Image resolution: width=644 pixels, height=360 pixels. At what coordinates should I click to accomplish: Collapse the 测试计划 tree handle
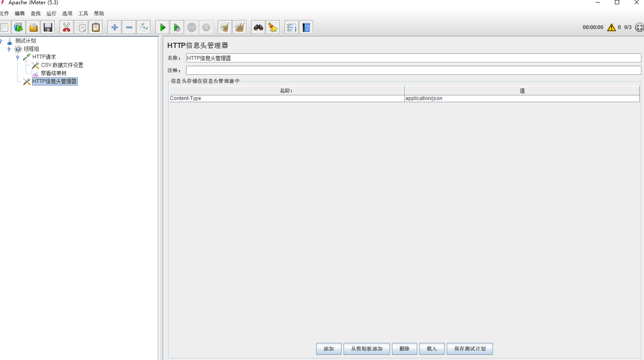tap(1, 41)
